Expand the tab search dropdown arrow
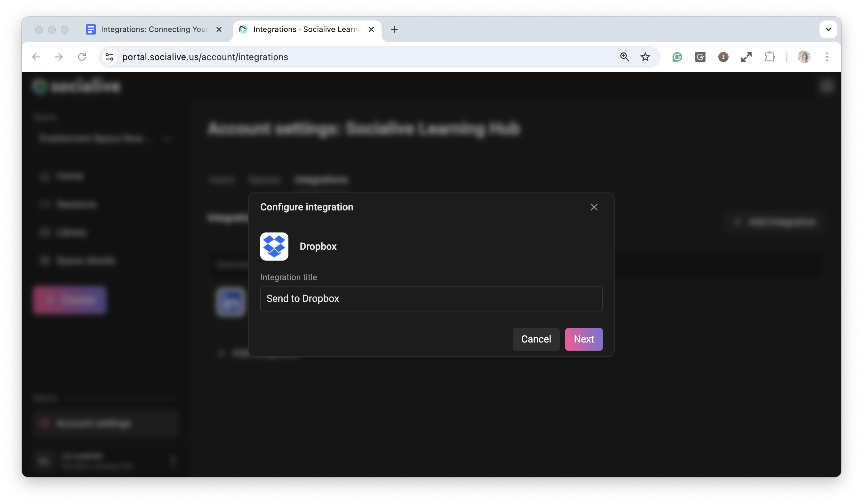The width and height of the screenshot is (863, 504). tap(828, 29)
